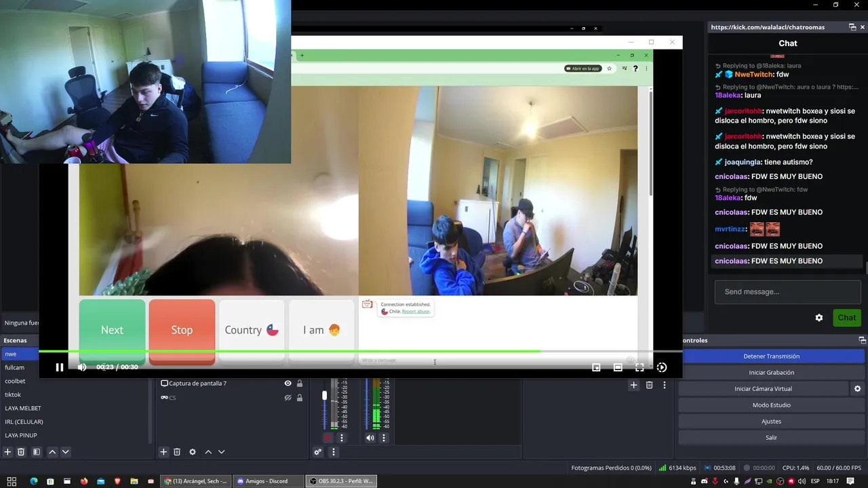Click the Report abuse link

pyautogui.click(x=416, y=311)
